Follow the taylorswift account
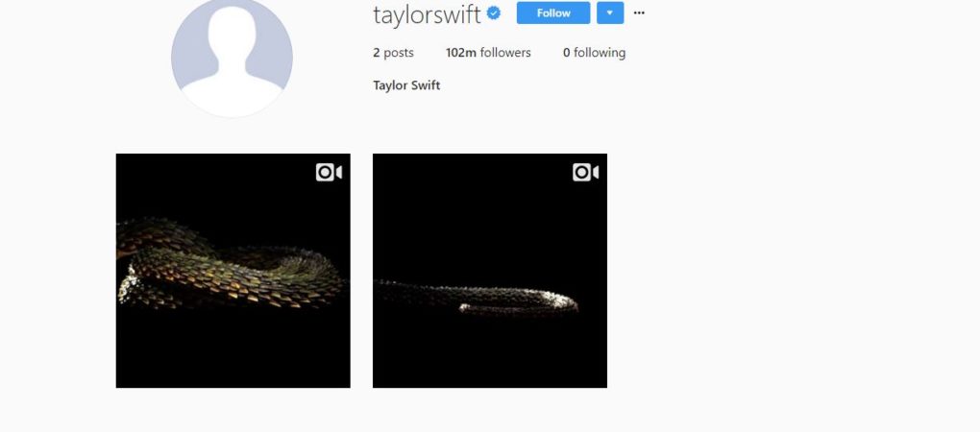The height and width of the screenshot is (432, 980). [553, 12]
